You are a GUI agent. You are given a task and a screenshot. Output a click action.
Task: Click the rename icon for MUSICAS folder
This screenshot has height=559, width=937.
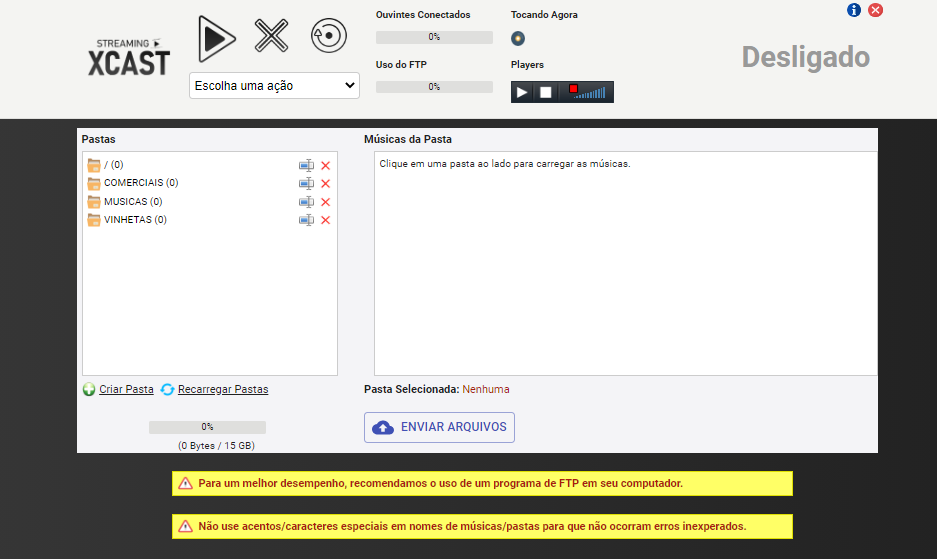(306, 202)
